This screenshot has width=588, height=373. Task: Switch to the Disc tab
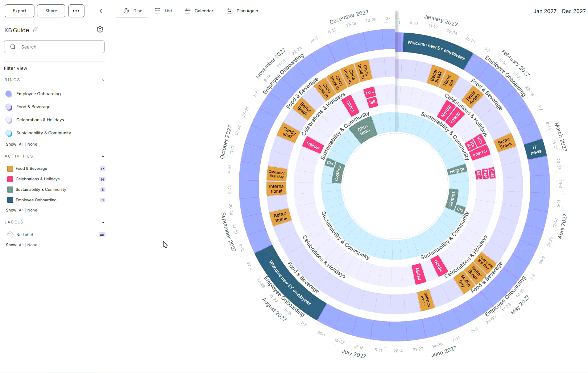click(132, 11)
